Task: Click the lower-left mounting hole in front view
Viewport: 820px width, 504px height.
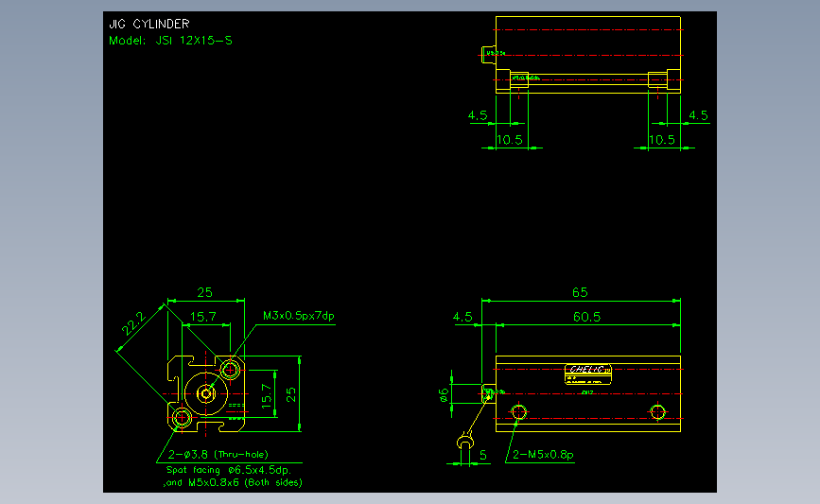Action: point(182,417)
